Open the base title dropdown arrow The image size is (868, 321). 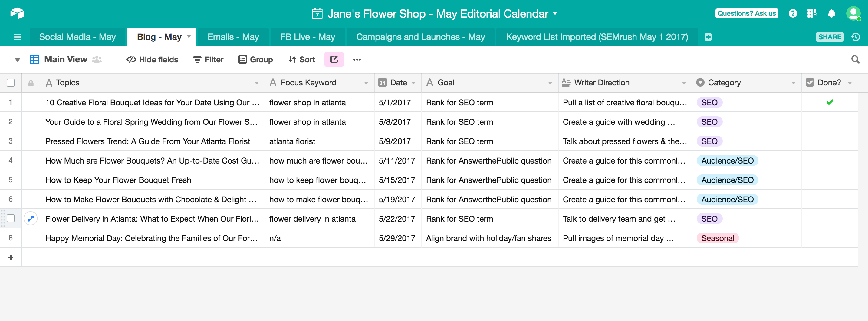pyautogui.click(x=555, y=14)
